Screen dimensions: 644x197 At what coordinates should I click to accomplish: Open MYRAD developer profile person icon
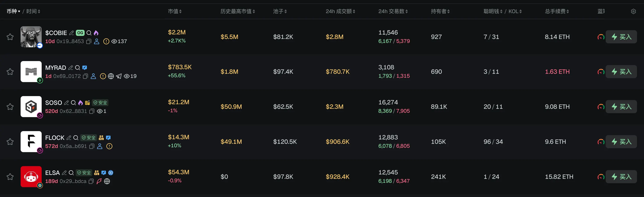tap(93, 76)
